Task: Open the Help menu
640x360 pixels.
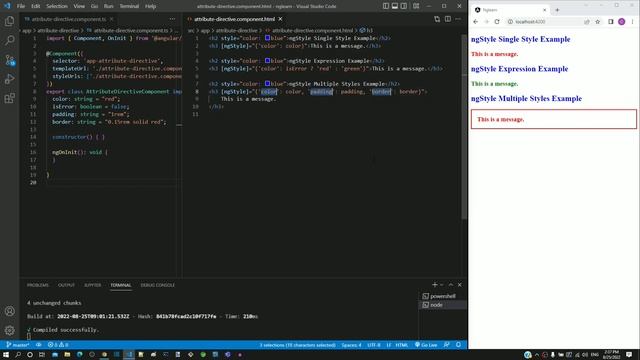Action: click(x=151, y=6)
